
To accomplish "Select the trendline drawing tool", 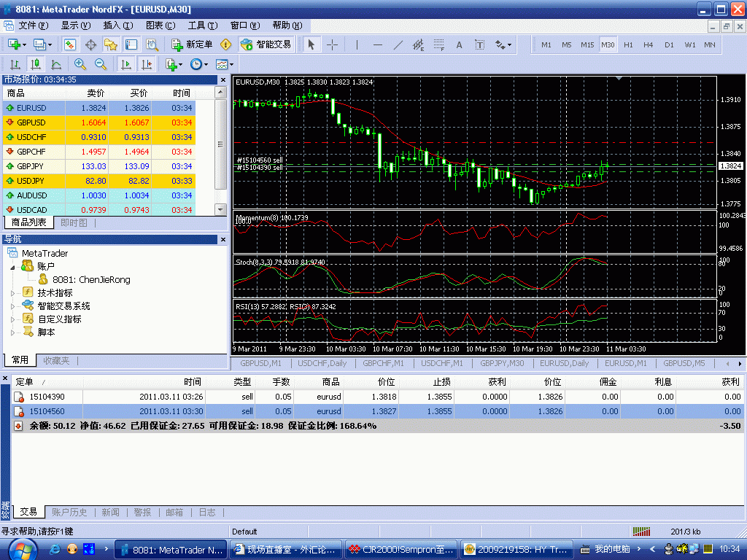I will [x=398, y=44].
